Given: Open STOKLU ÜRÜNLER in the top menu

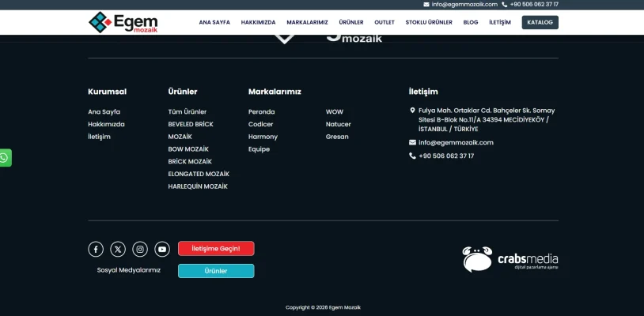Looking at the screenshot, I should click(x=429, y=23).
